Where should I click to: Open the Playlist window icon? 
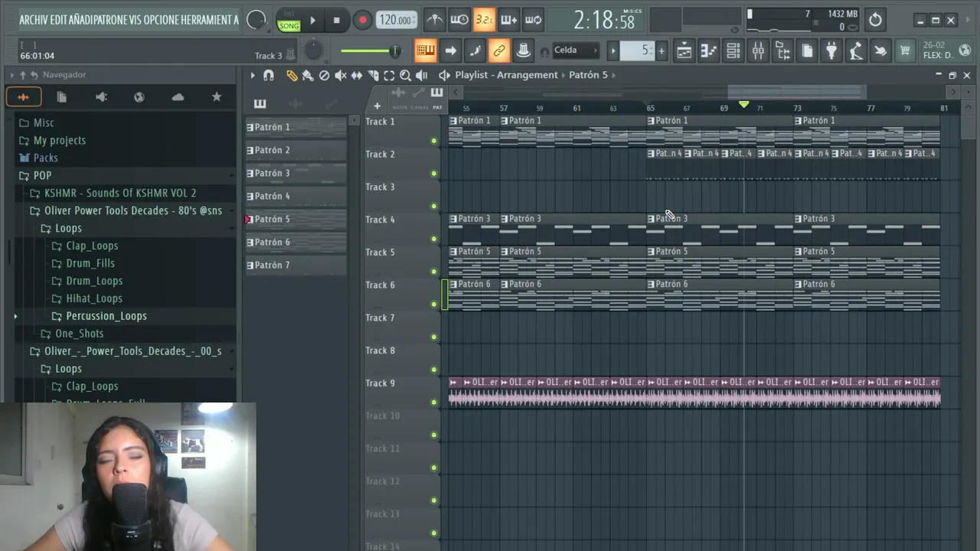[x=684, y=51]
